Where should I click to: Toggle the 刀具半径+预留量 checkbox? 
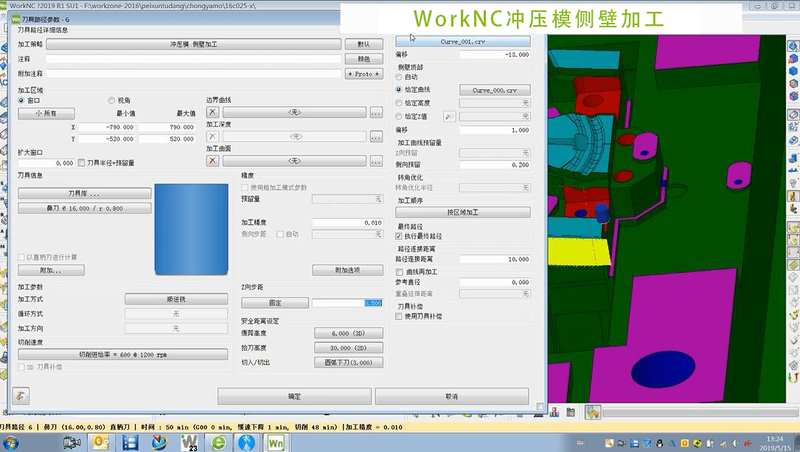click(81, 163)
